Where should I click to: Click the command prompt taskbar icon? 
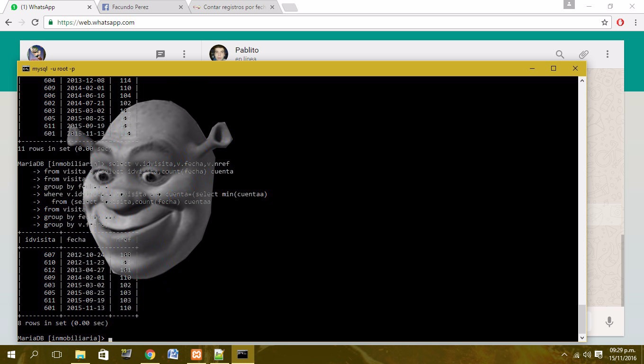pyautogui.click(x=242, y=355)
